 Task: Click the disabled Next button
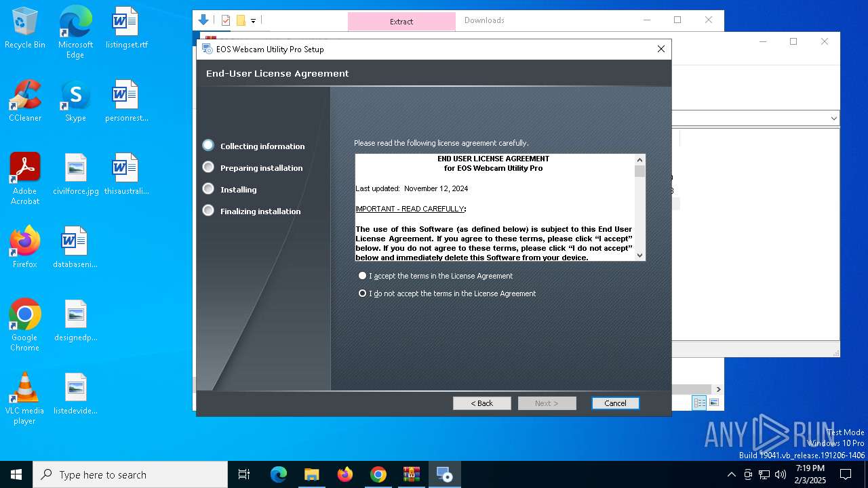pos(547,403)
